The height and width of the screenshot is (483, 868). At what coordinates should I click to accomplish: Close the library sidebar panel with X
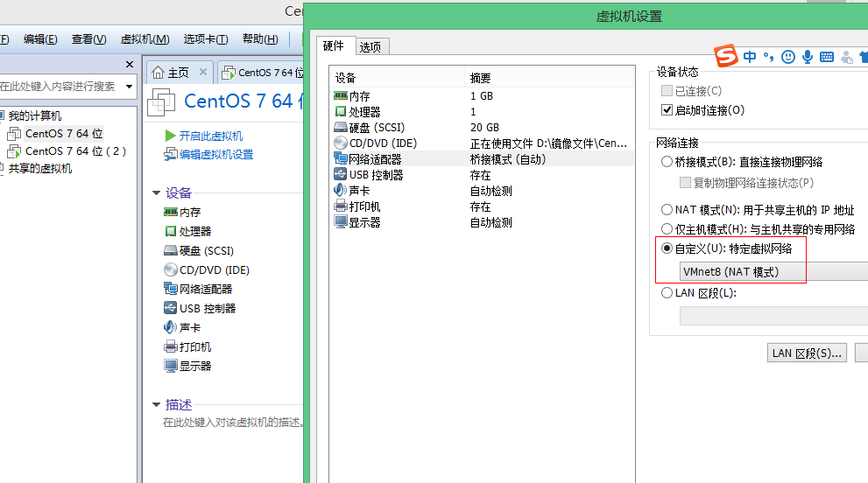point(130,64)
